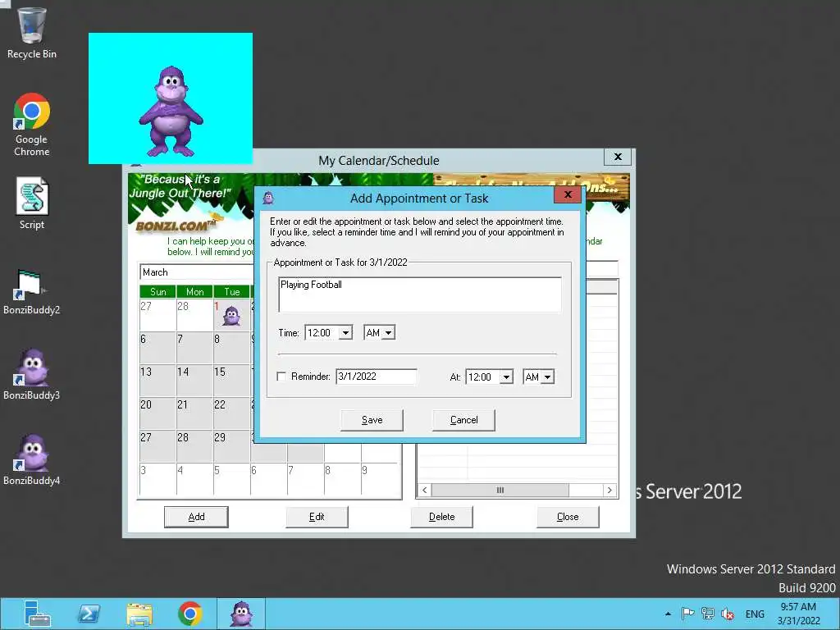Select calendar day 22
The width and height of the screenshot is (840, 630).
(231, 413)
